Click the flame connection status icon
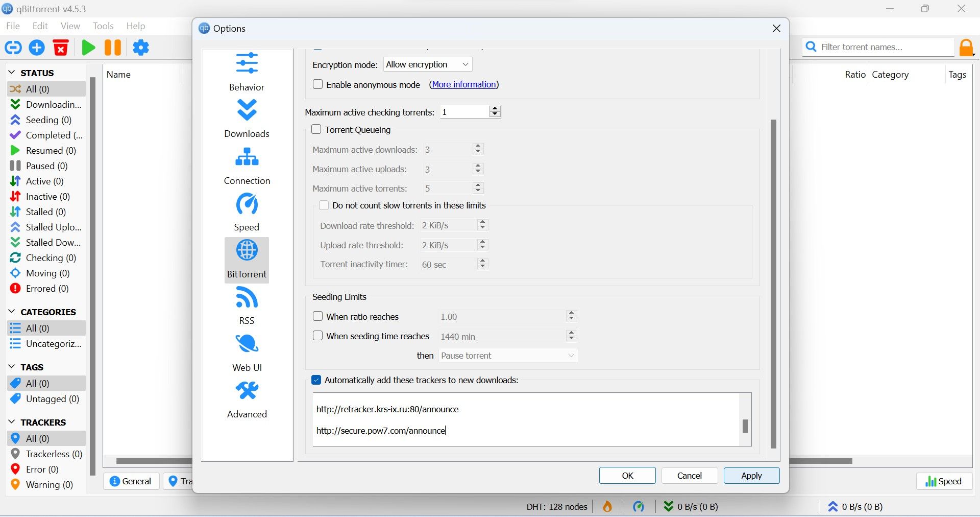This screenshot has height=517, width=980. pyautogui.click(x=607, y=506)
